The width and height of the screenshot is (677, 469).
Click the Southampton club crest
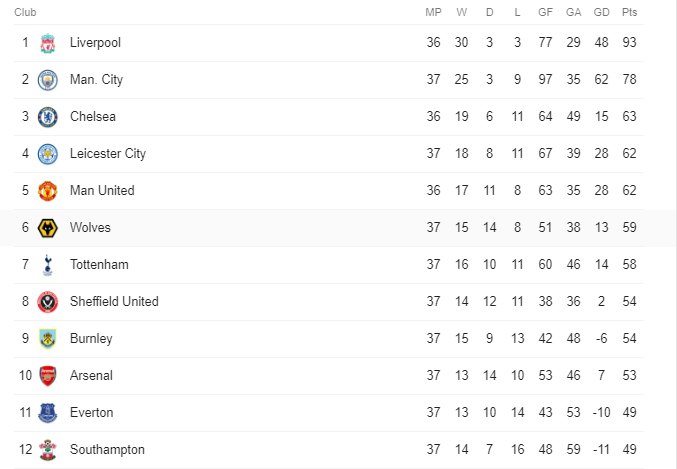[47, 450]
